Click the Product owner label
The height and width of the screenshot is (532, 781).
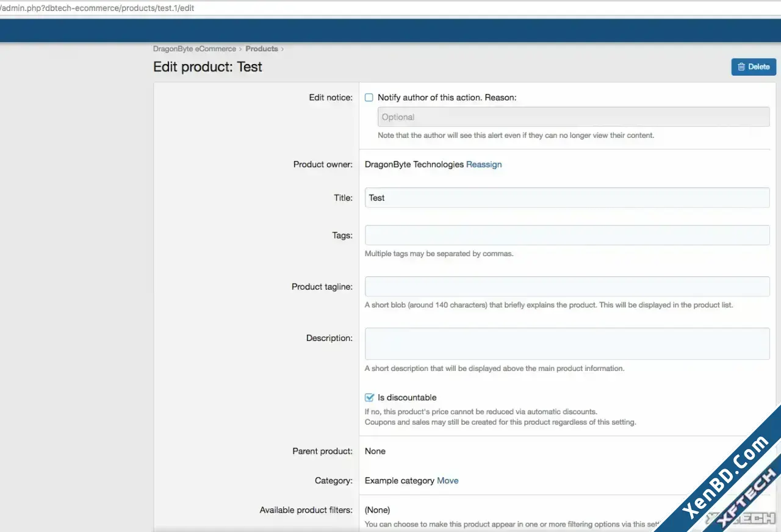(323, 165)
